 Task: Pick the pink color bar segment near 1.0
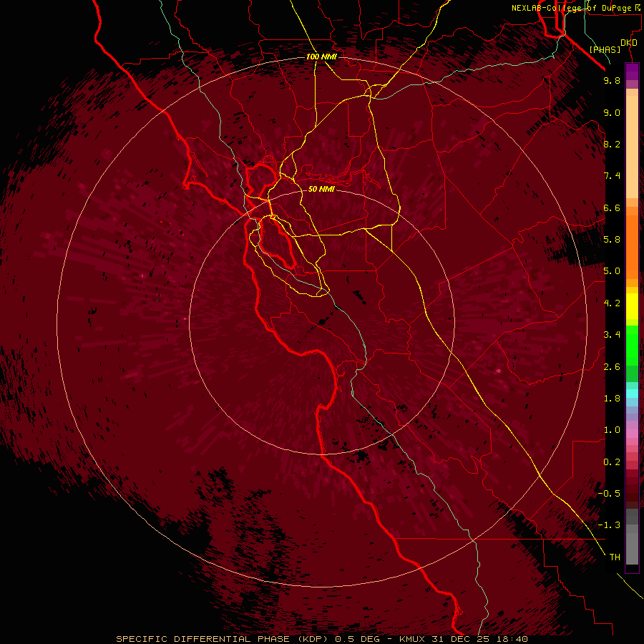[x=632, y=434]
